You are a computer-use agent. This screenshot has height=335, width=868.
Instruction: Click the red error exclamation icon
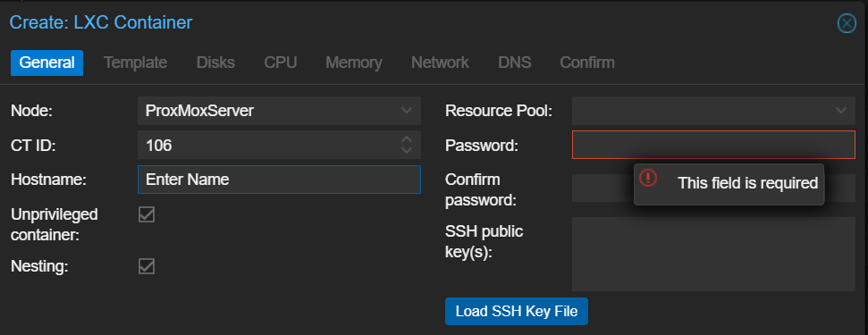[x=648, y=178]
